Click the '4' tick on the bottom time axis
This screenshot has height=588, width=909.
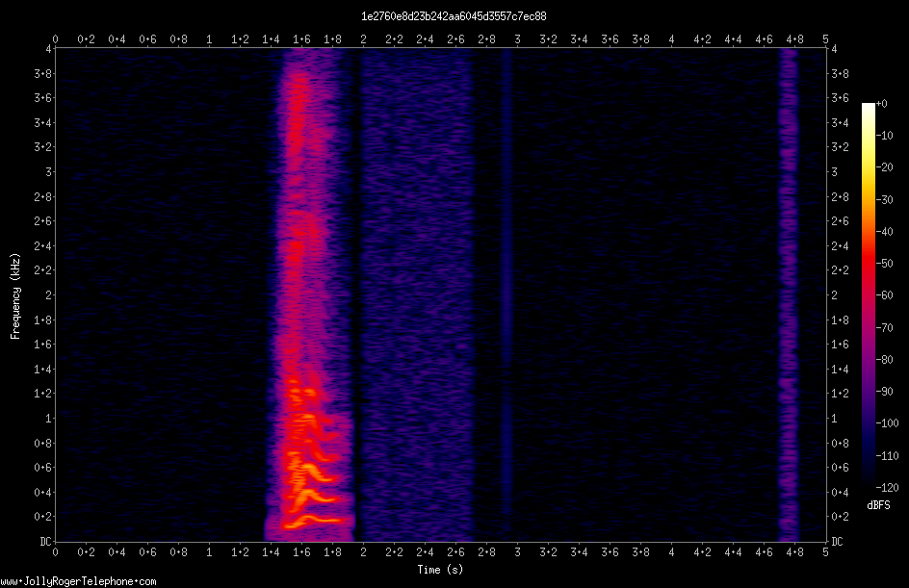point(671,552)
